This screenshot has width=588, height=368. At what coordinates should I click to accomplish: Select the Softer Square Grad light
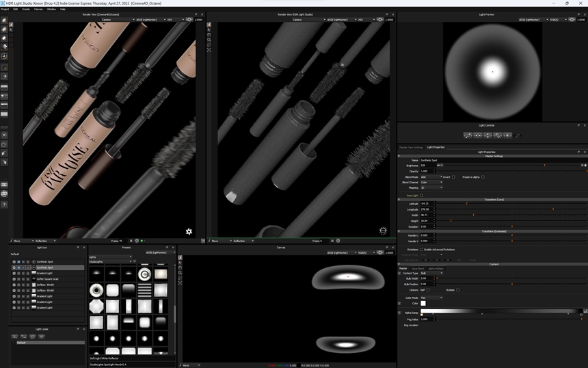click(x=48, y=279)
